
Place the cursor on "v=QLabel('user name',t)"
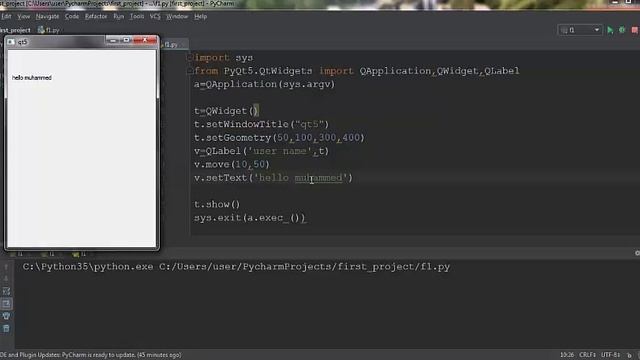point(261,151)
